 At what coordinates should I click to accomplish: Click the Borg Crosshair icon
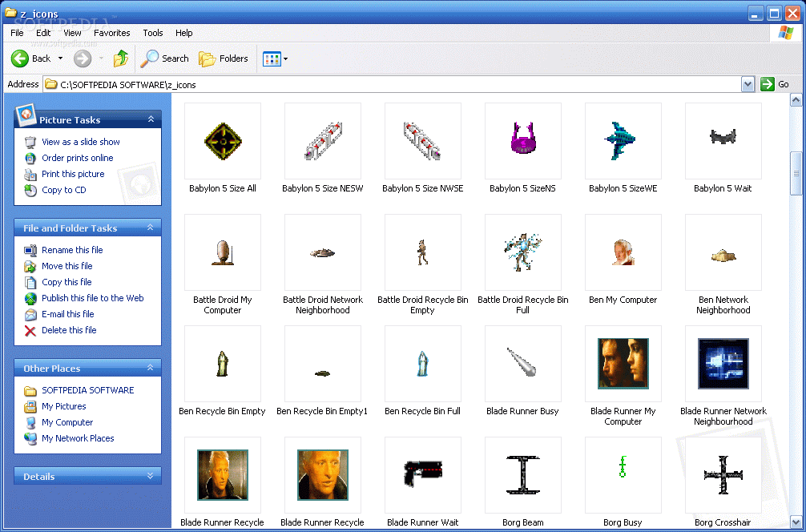(x=723, y=474)
